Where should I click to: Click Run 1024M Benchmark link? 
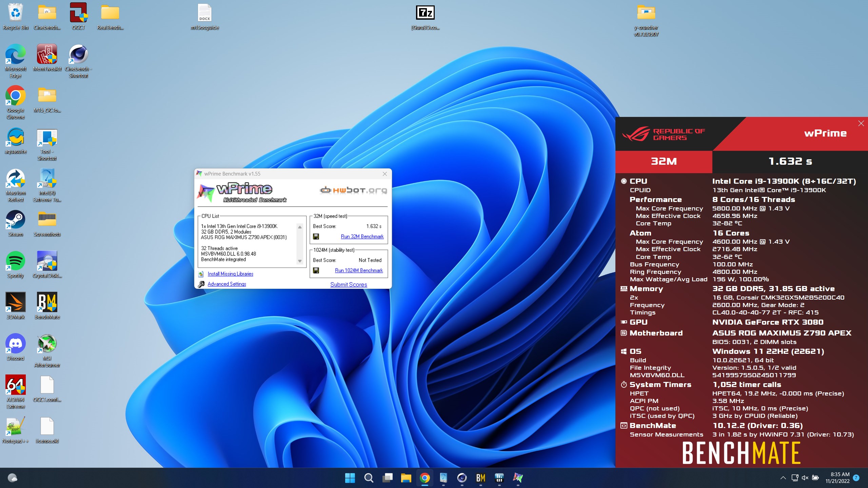(x=359, y=270)
